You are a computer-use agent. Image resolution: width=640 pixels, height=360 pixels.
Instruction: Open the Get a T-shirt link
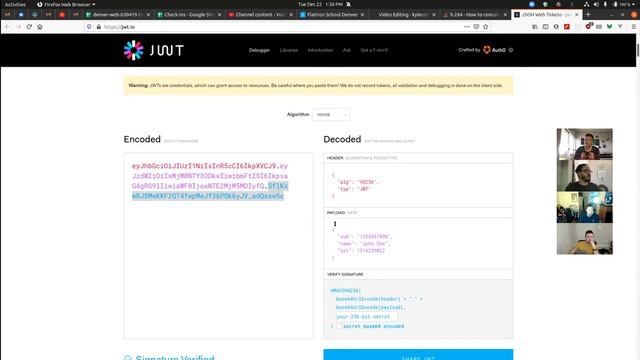374,50
